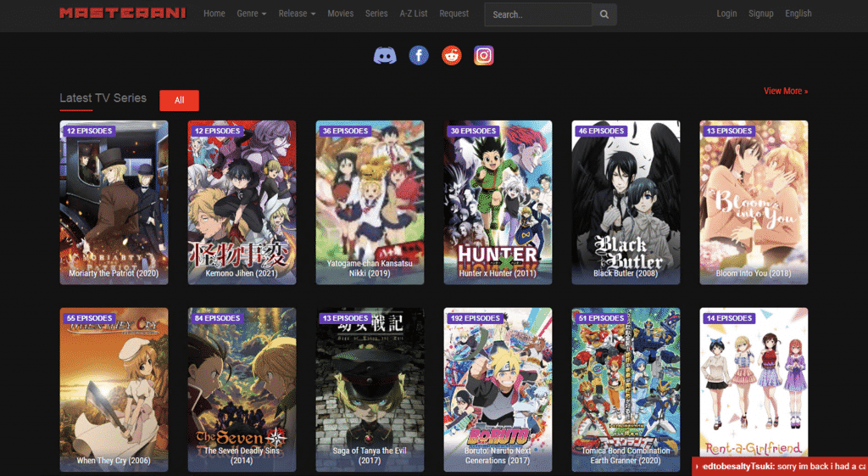This screenshot has width=868, height=476.
Task: Open the Black Butler (2008) thumbnail
Action: pyautogui.click(x=626, y=202)
